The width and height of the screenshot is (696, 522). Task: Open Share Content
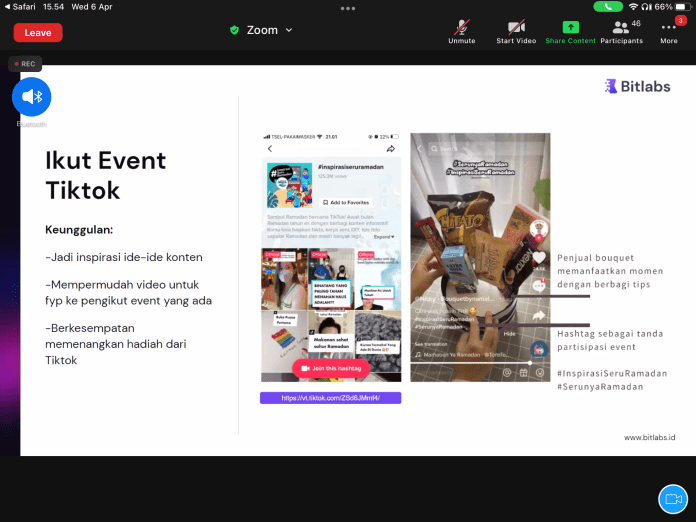570,32
